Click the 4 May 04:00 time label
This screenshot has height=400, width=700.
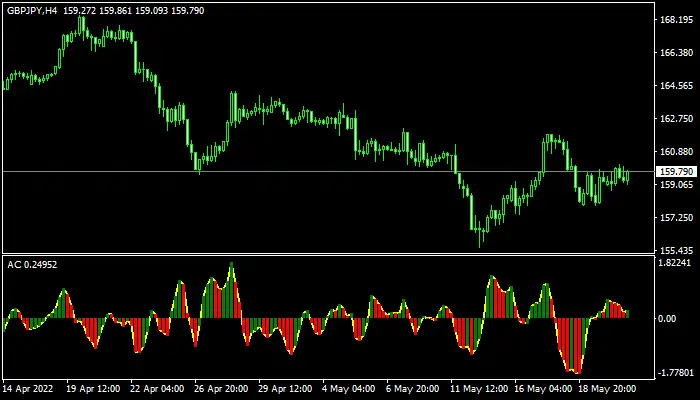tap(348, 388)
